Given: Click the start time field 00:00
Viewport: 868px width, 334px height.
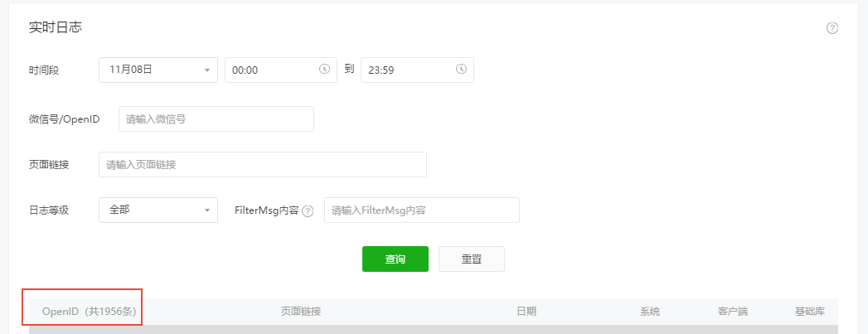Looking at the screenshot, I should [x=281, y=70].
